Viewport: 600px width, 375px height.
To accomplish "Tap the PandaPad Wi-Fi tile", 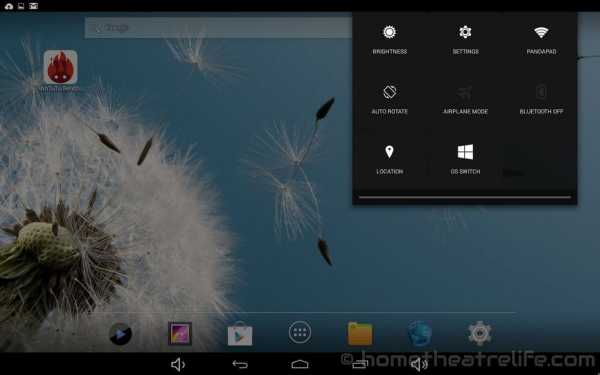I will pos(541,40).
